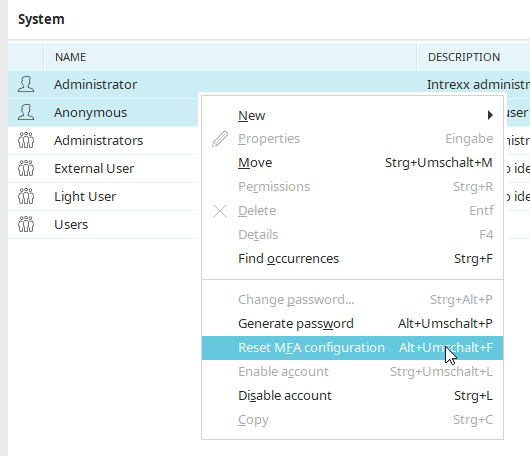Click the System heading
This screenshot has height=456, width=530.
pyautogui.click(x=41, y=19)
